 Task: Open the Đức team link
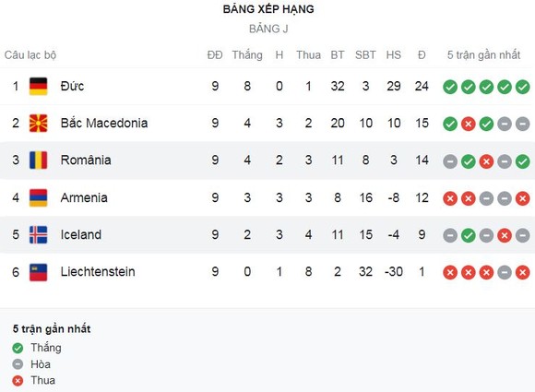[72, 86]
